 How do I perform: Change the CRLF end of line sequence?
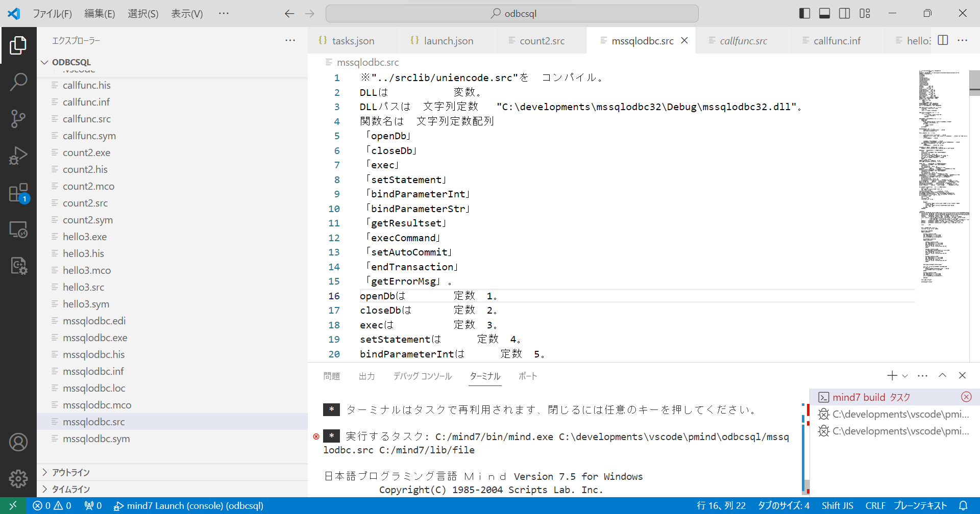tap(875, 505)
